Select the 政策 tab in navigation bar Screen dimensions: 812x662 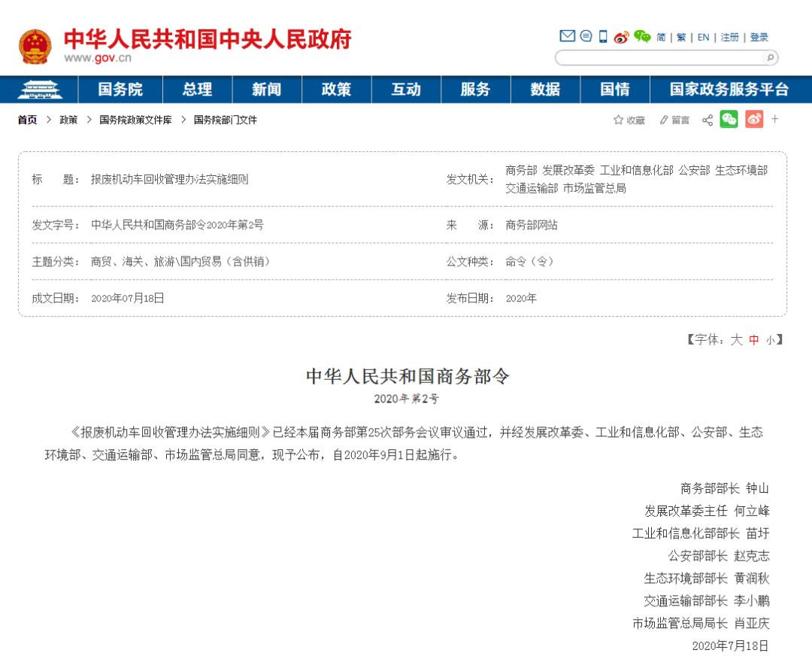pyautogui.click(x=336, y=90)
